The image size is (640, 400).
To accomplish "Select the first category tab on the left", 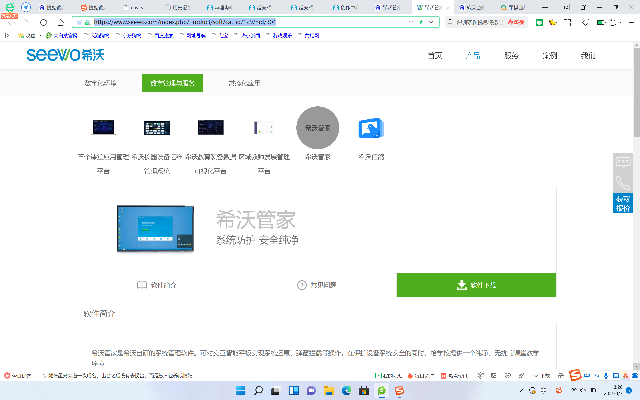I will tap(100, 83).
